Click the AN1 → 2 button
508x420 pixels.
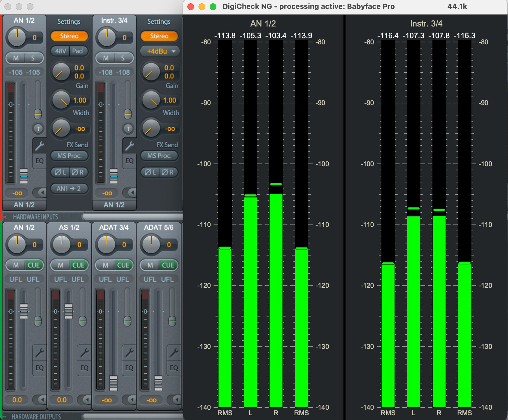tap(69, 189)
